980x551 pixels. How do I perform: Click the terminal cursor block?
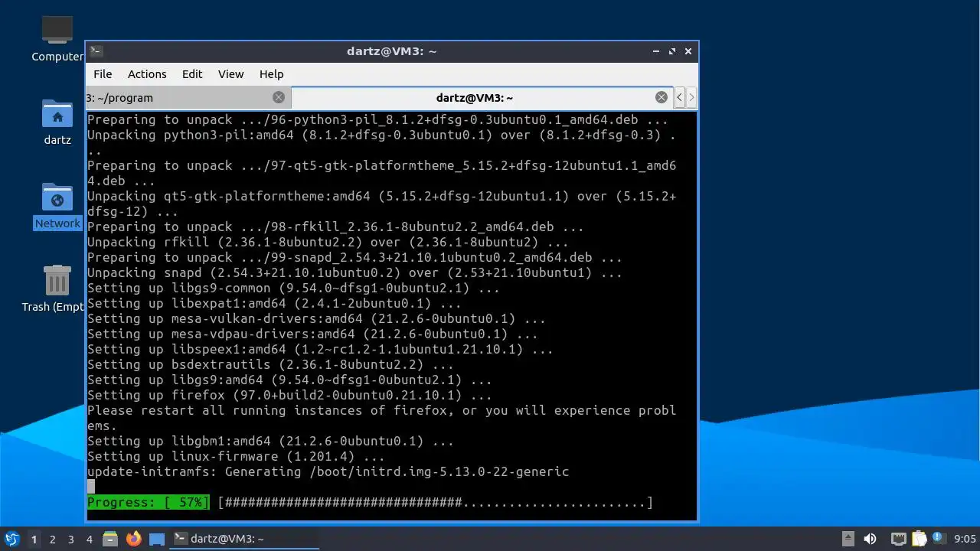click(x=91, y=487)
